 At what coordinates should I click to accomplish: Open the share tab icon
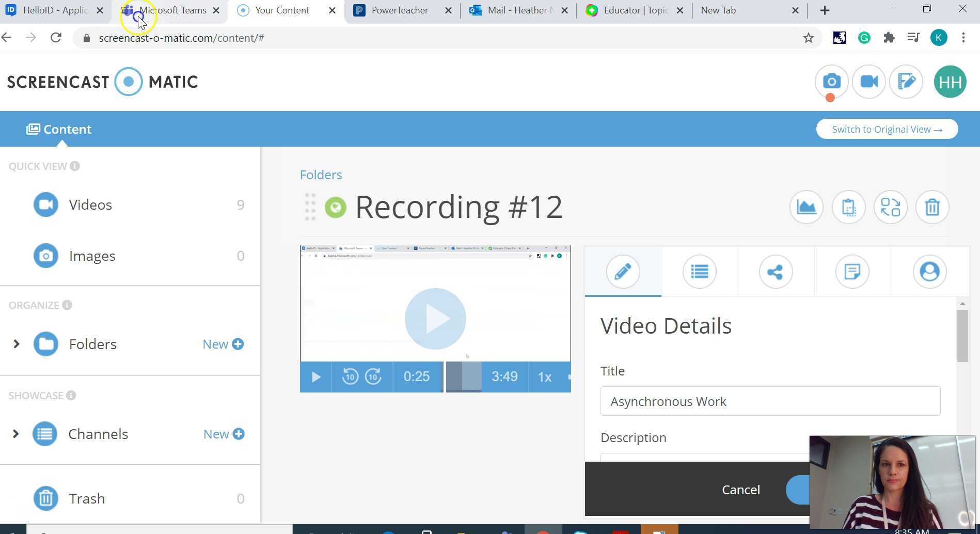pyautogui.click(x=776, y=272)
